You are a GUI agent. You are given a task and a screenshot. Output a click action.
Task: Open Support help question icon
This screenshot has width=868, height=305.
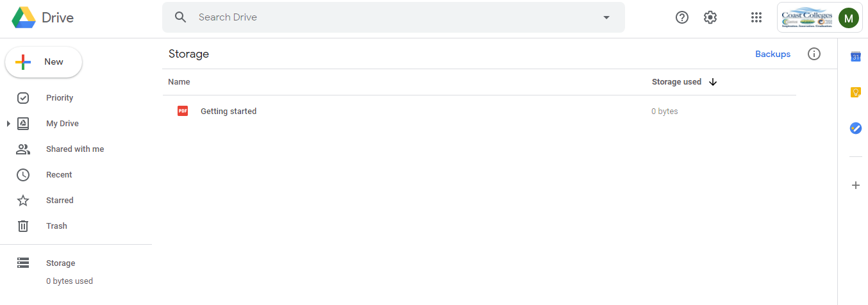tap(682, 17)
